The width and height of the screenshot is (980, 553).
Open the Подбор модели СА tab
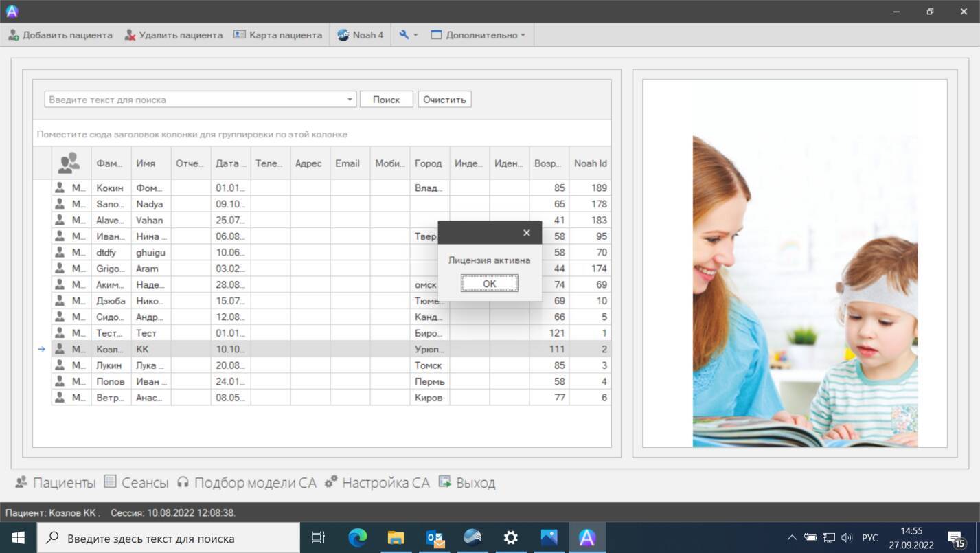tap(247, 483)
